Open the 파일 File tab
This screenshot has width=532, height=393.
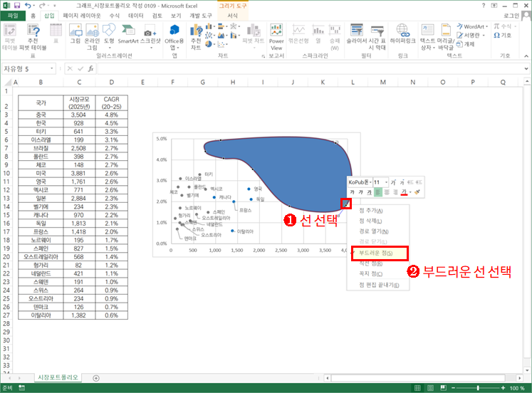pyautogui.click(x=13, y=16)
